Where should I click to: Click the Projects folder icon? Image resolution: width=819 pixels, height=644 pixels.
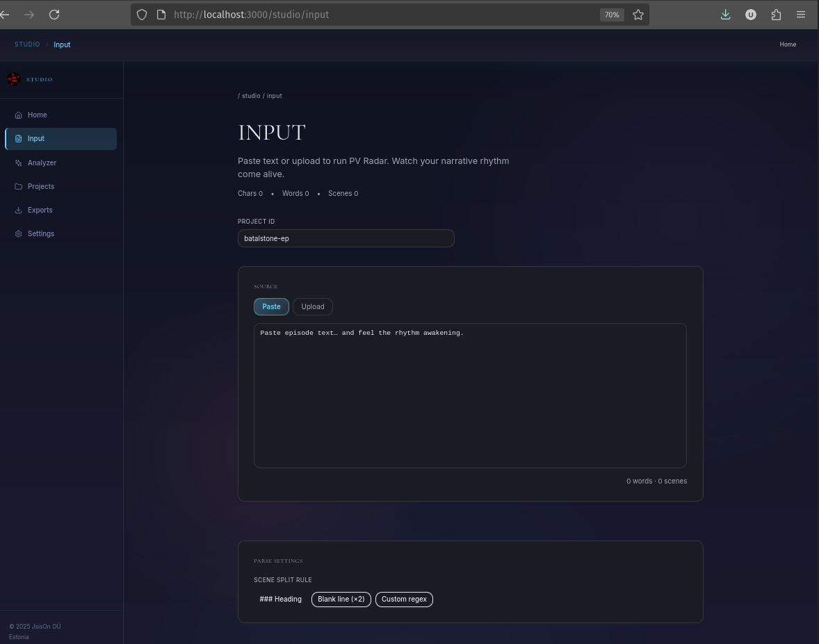click(x=18, y=186)
